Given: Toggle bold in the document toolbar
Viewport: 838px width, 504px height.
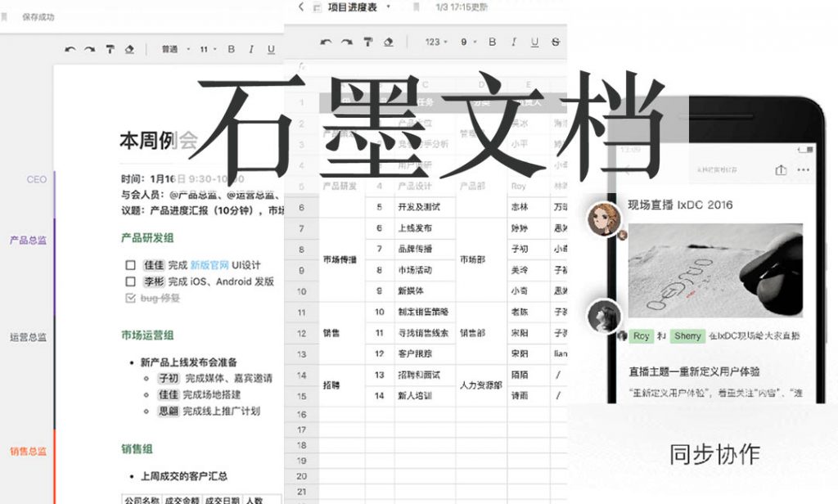Looking at the screenshot, I should tap(232, 49).
